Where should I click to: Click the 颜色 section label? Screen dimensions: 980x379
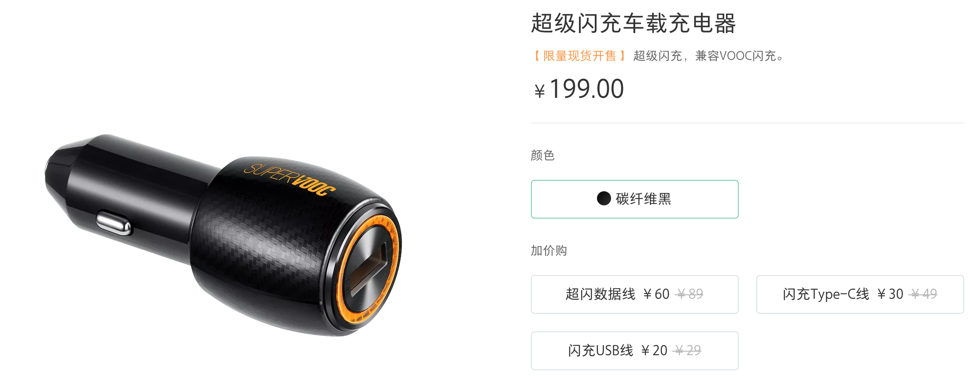[x=542, y=155]
